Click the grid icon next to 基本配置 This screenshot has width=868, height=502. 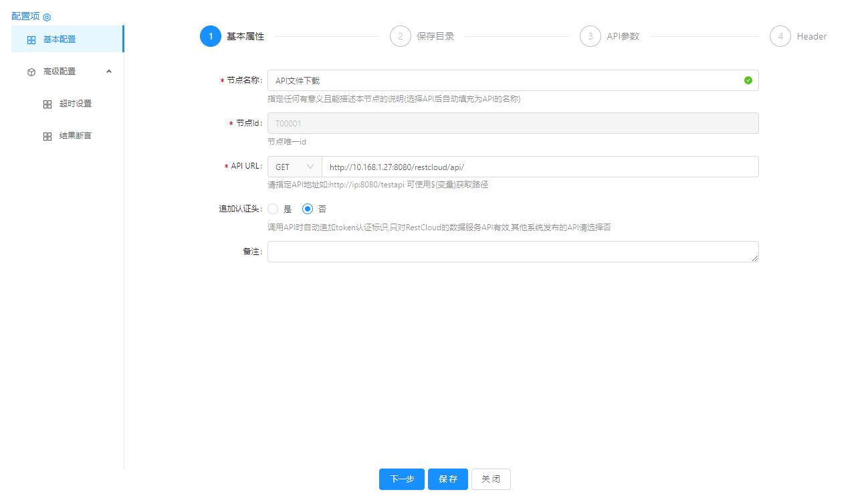click(31, 40)
